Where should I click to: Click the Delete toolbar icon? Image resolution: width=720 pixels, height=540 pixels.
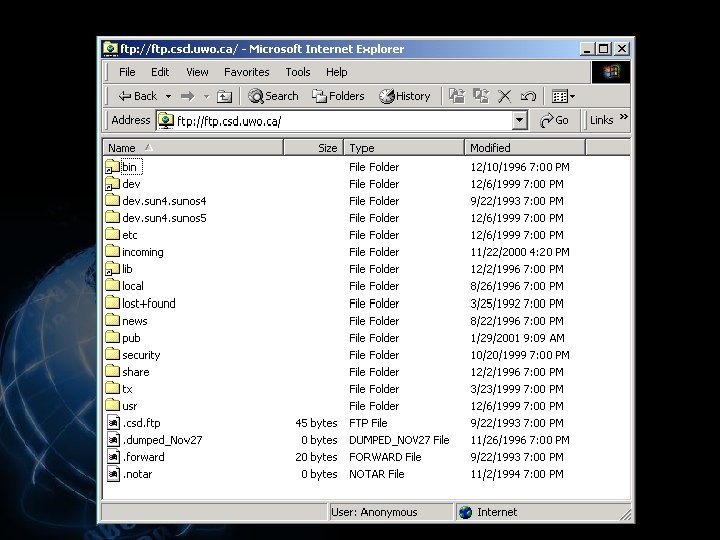point(504,96)
